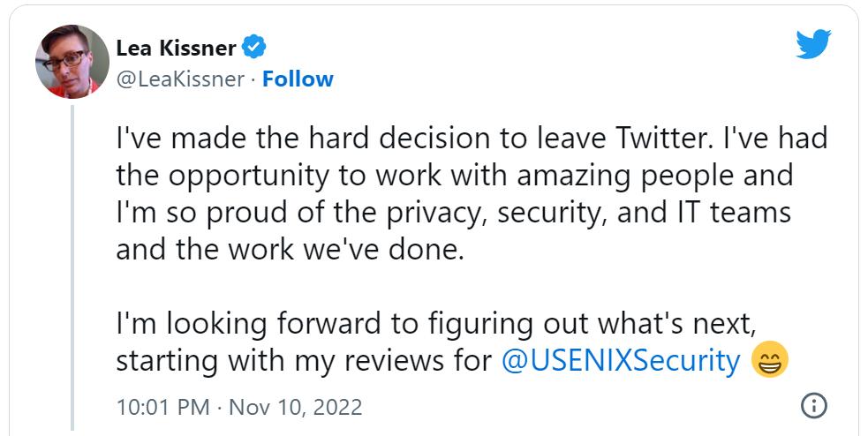Click the line "I'm so proud of the privacy"
868x436 pixels.
[x=452, y=213]
